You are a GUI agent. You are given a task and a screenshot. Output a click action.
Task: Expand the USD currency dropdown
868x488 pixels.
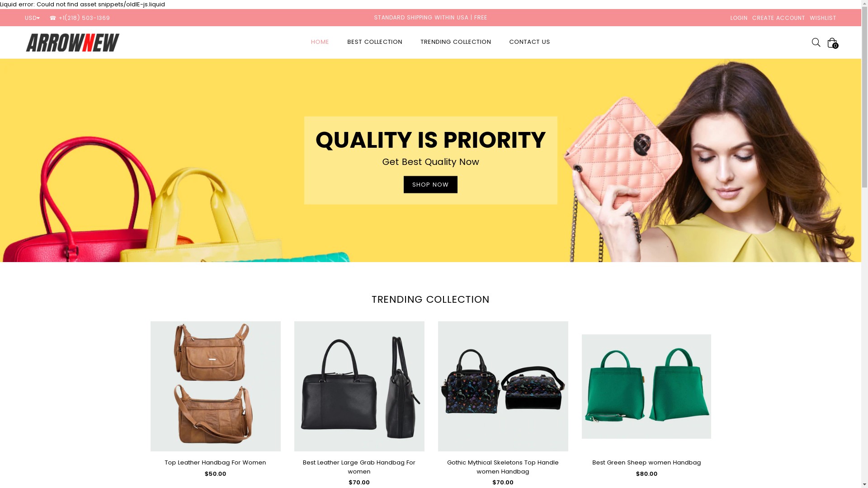pyautogui.click(x=32, y=18)
